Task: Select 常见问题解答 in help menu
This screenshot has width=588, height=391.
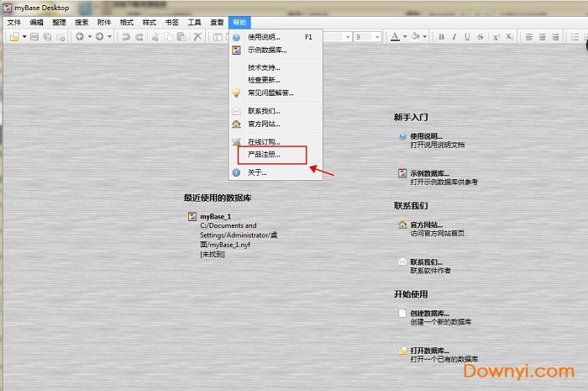Action: (x=276, y=92)
